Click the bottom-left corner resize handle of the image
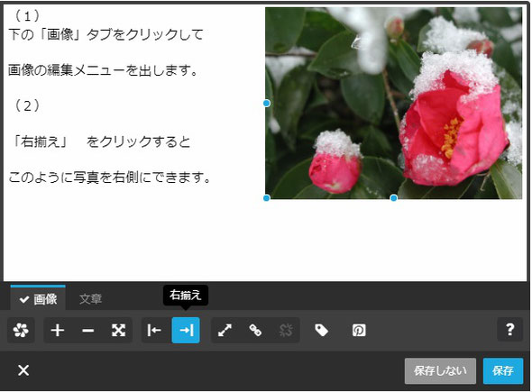This screenshot has height=392, width=532. pos(267,198)
